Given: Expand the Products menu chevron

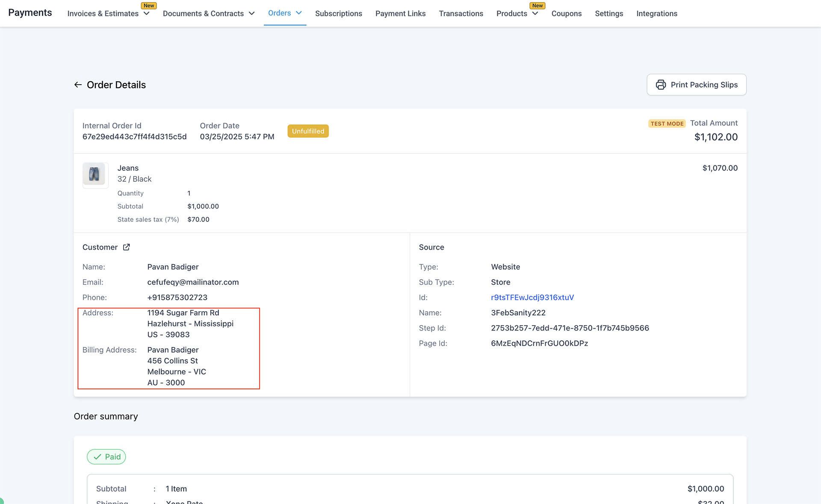Looking at the screenshot, I should pyautogui.click(x=535, y=13).
